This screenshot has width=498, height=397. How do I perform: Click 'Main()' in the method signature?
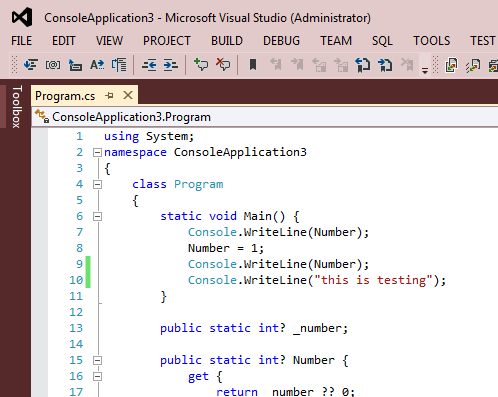(264, 216)
